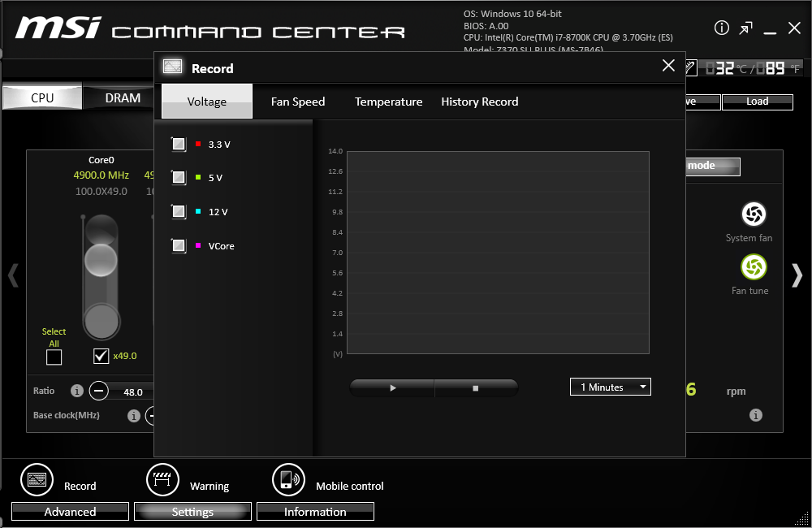Start recording with play button
Screen dimensions: 812x528
392,387
